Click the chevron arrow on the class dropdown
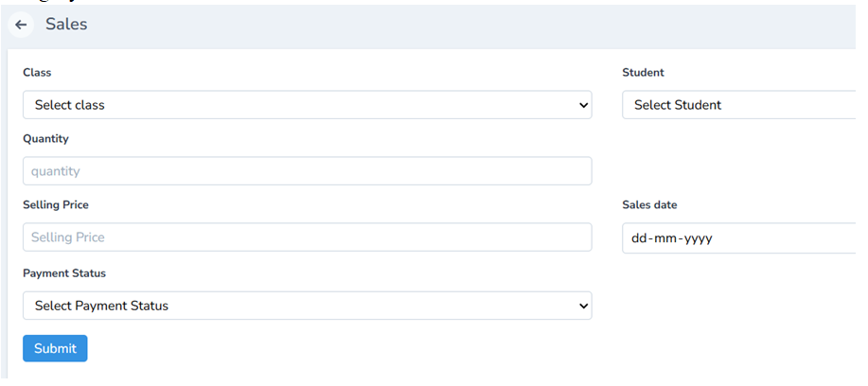 tap(583, 105)
